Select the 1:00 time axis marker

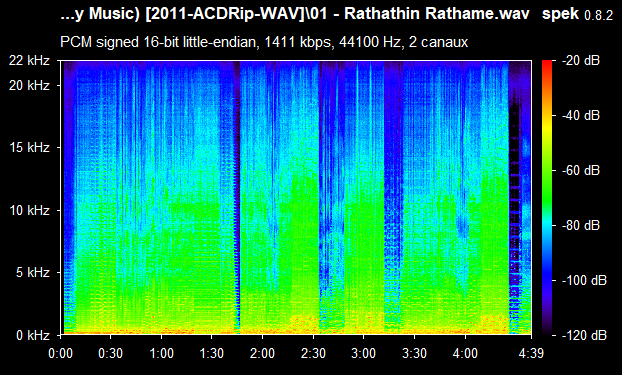[x=161, y=353]
